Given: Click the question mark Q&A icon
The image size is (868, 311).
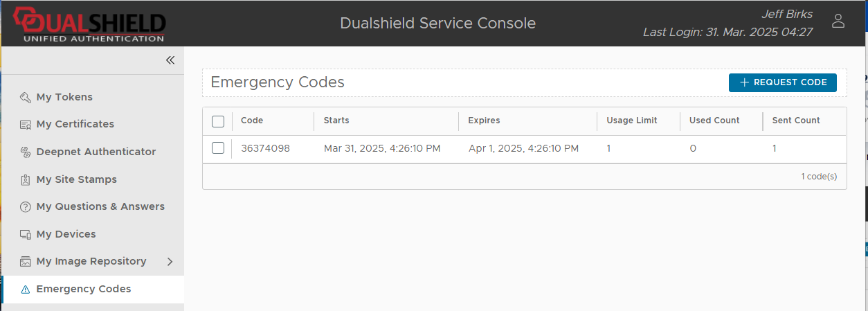Looking at the screenshot, I should 26,206.
